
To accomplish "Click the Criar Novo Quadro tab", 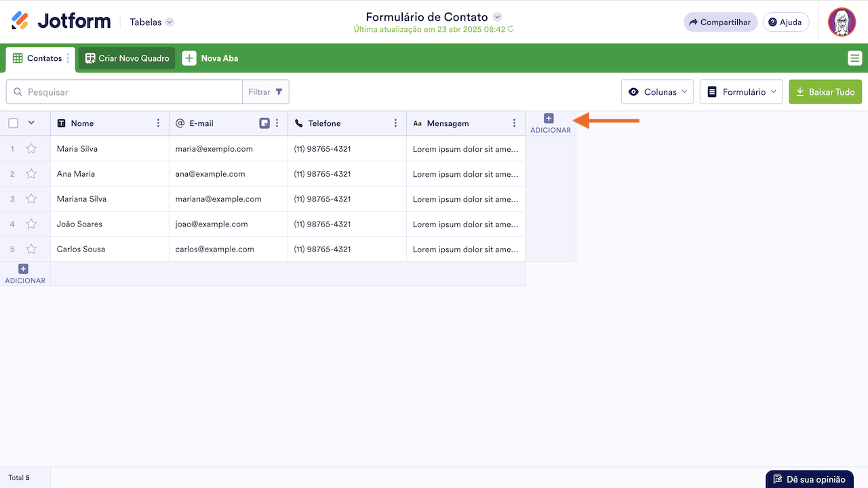I will click(x=127, y=58).
